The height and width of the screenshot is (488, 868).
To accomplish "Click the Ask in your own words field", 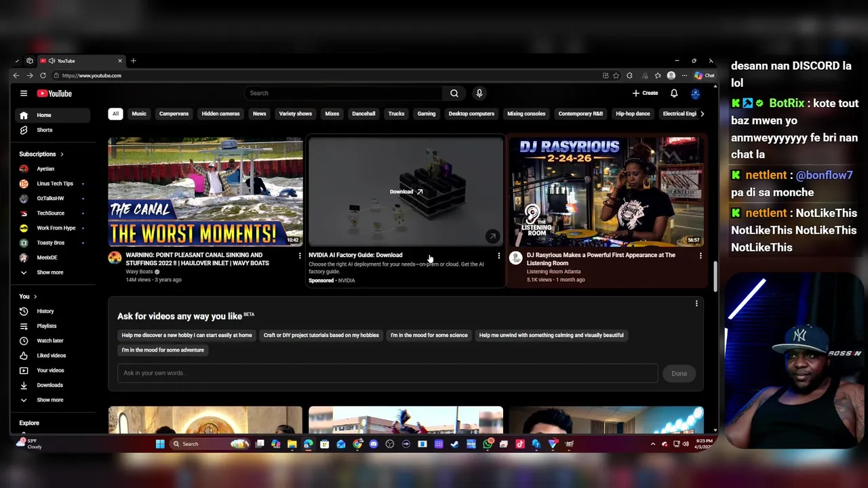I will point(387,373).
